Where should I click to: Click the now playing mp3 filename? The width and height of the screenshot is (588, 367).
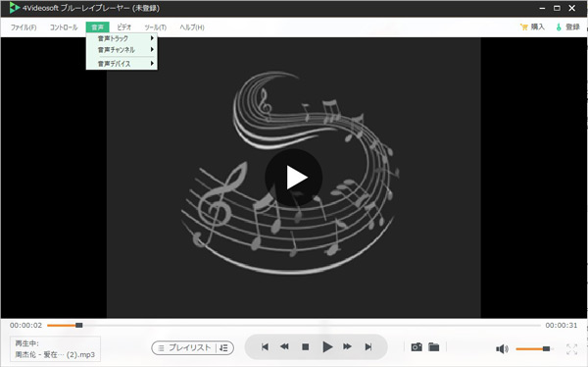coord(55,354)
